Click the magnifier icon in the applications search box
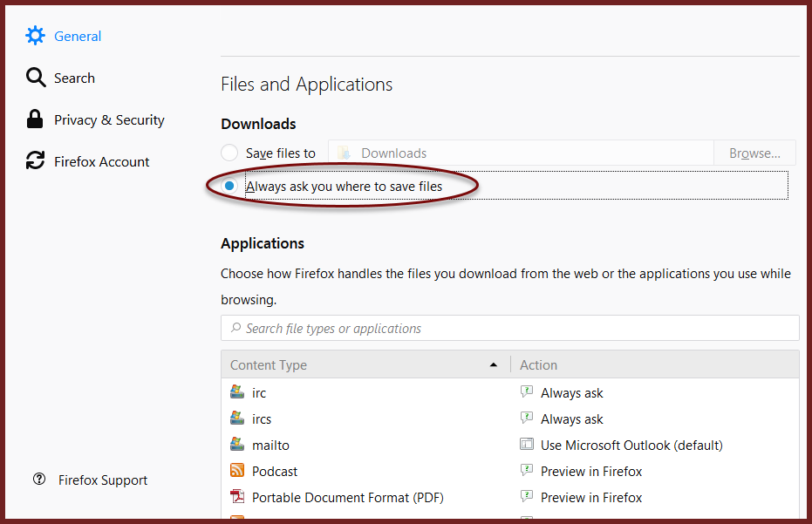The image size is (812, 524). (x=236, y=328)
